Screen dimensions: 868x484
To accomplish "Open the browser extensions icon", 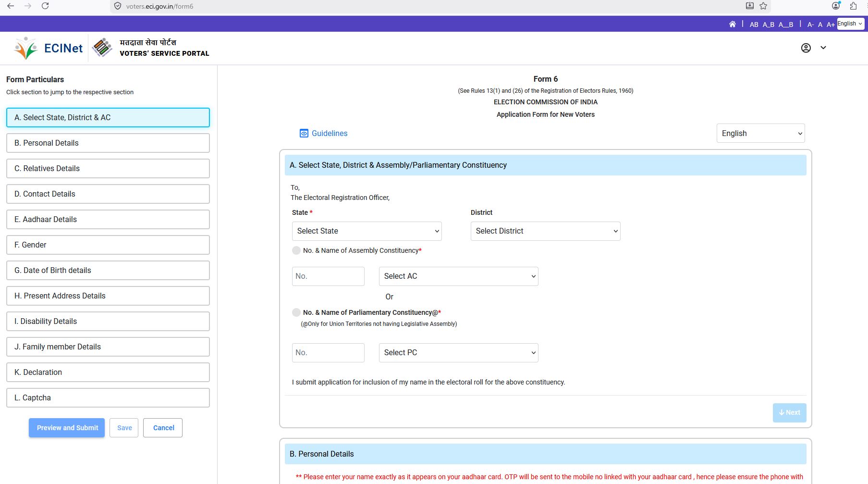I will point(853,6).
